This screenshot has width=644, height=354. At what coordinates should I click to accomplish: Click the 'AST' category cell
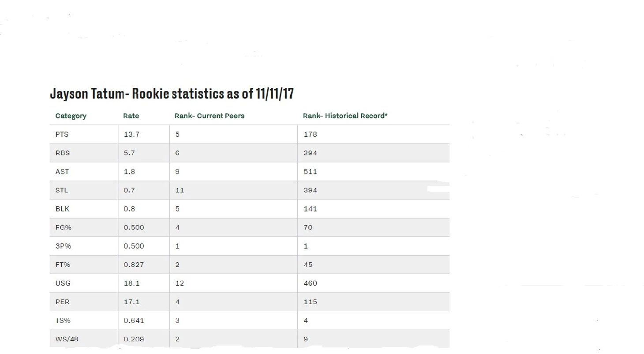coord(62,172)
